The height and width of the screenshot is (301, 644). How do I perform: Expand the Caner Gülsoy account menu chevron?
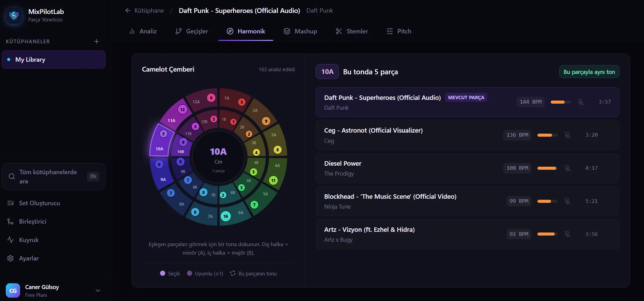click(98, 290)
